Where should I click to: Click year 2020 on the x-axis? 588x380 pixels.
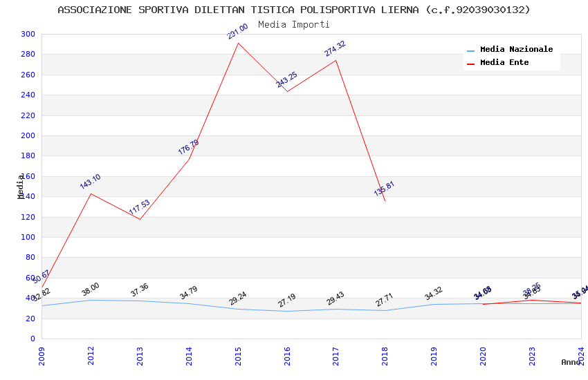(483, 357)
